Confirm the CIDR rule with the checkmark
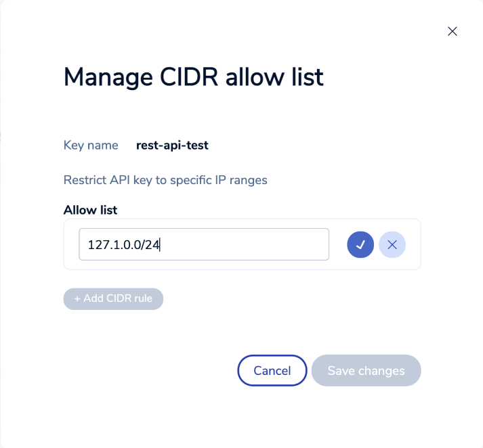The width and height of the screenshot is (483, 448). [360, 244]
